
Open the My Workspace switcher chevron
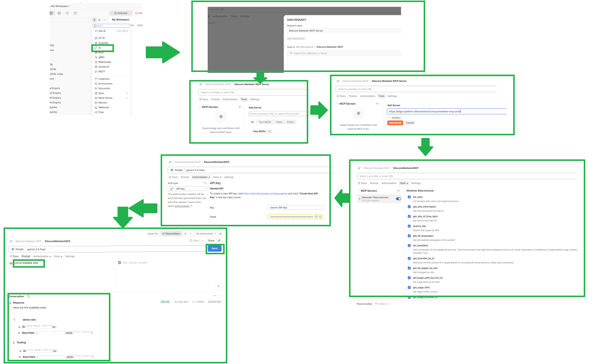click(70, 6)
